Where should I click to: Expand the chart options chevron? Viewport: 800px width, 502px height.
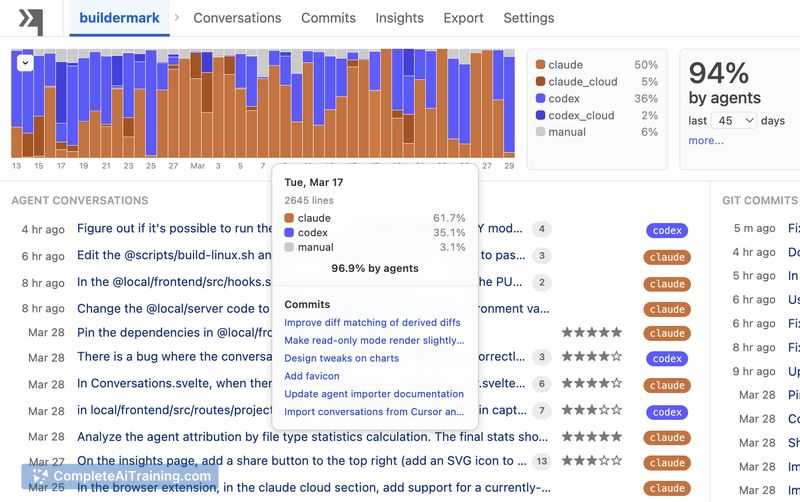(25, 63)
